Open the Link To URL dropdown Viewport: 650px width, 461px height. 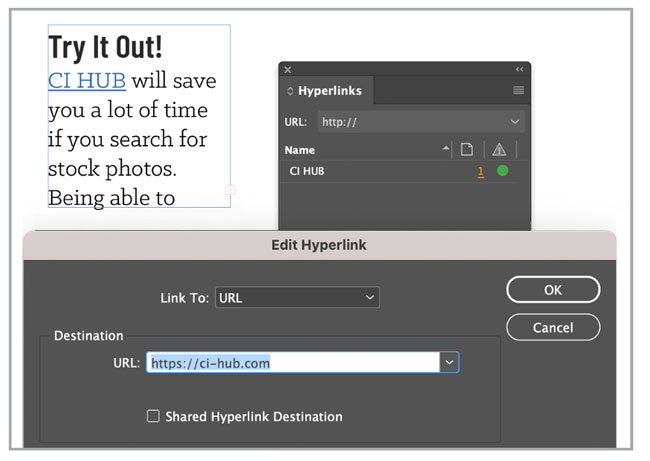[297, 297]
